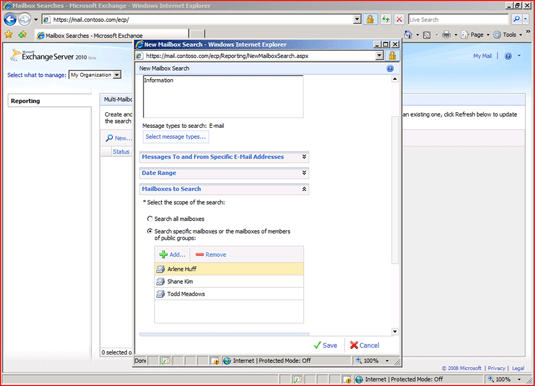Click New search button in main window
This screenshot has width=535, height=386.
(118, 138)
